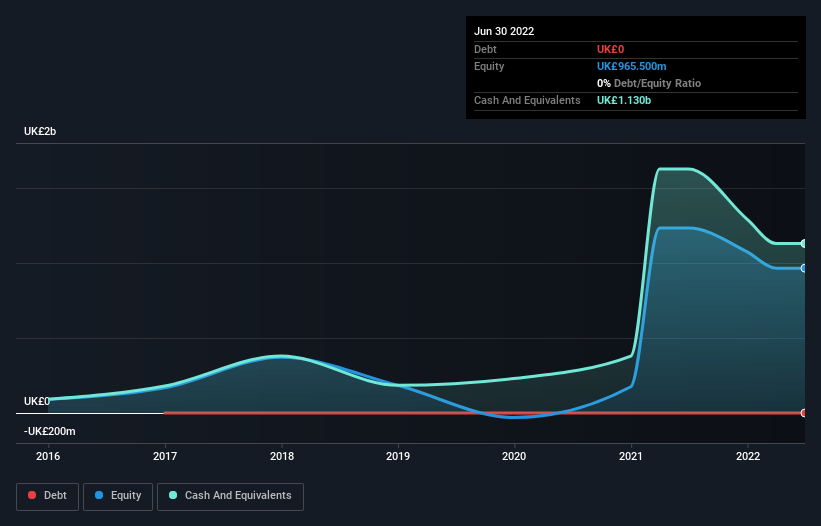This screenshot has width=821, height=526.
Task: Click the teal Cash endpoint marker
Action: [x=804, y=243]
